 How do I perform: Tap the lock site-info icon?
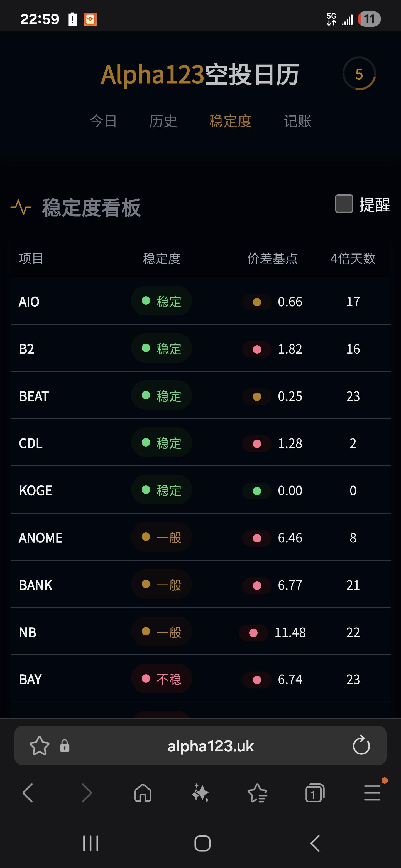coord(64,746)
